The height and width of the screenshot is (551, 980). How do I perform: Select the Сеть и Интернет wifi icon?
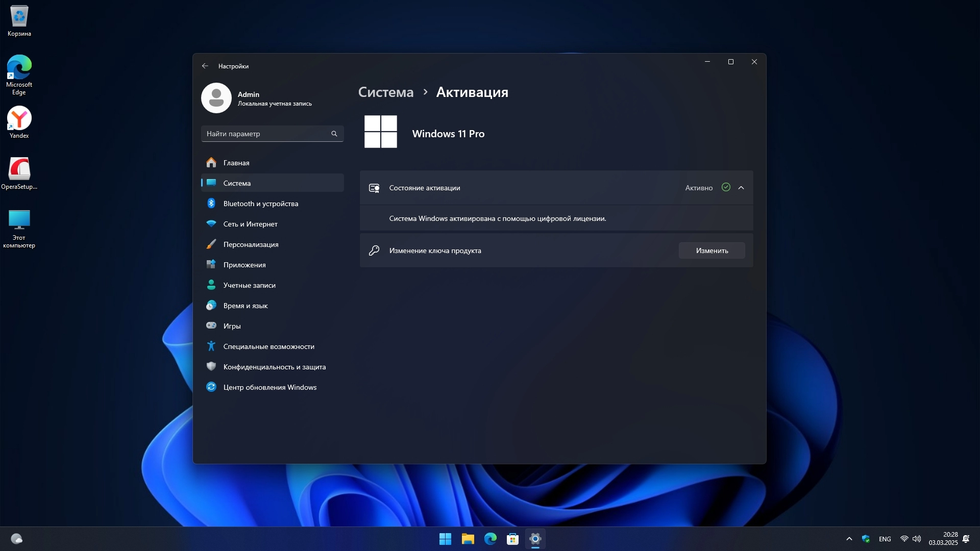(x=211, y=224)
